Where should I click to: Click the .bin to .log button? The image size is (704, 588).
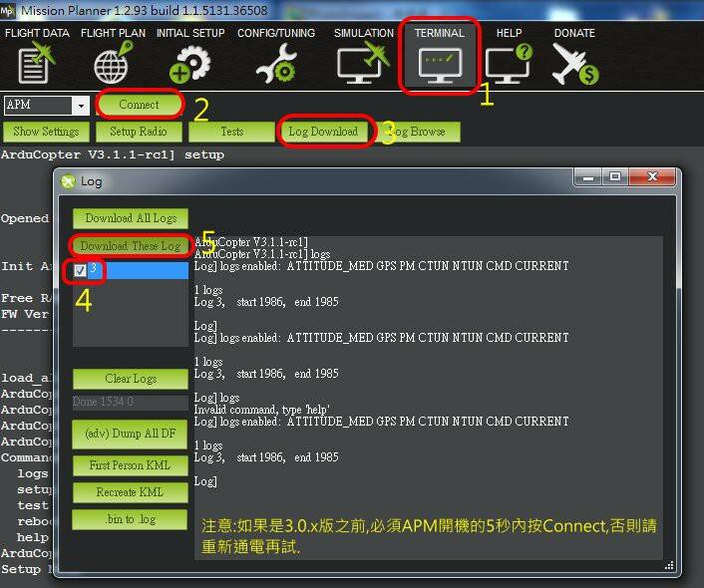[x=131, y=519]
